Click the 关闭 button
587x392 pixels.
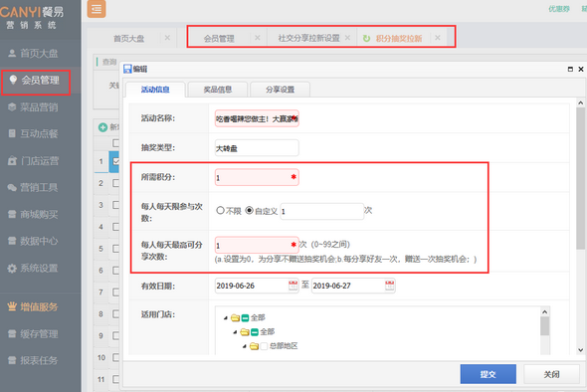click(551, 374)
